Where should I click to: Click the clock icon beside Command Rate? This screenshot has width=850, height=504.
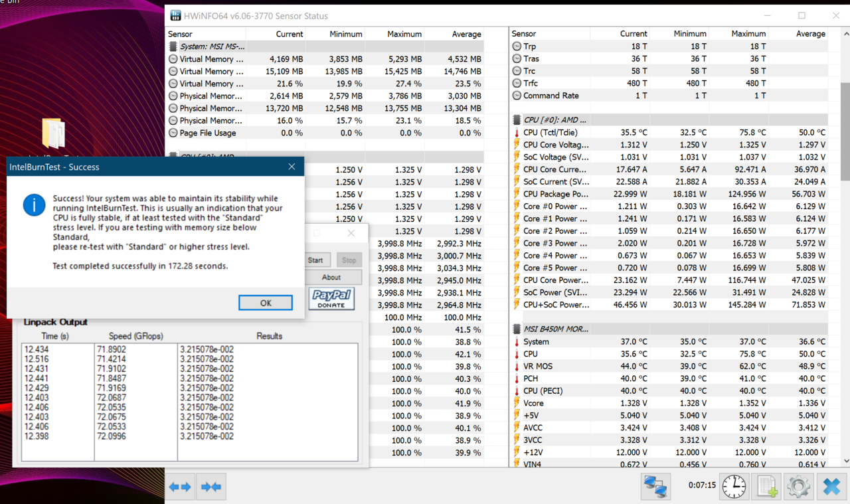point(517,96)
